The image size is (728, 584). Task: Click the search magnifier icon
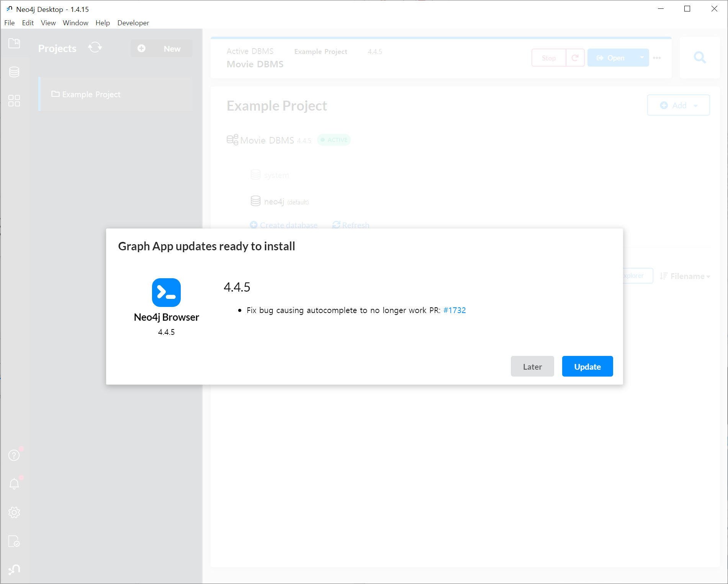click(700, 57)
